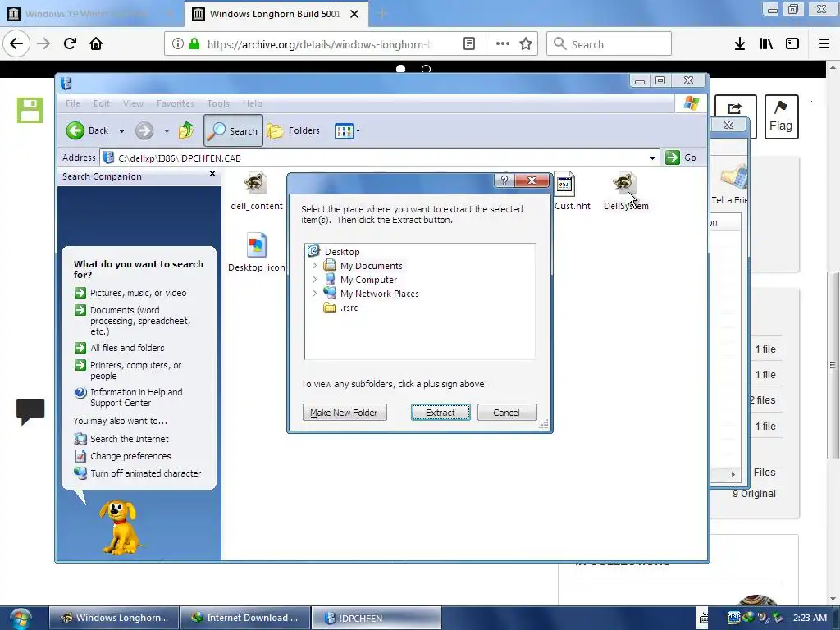The width and height of the screenshot is (840, 630).
Task: Go to the browser home page icon
Action: [96, 43]
